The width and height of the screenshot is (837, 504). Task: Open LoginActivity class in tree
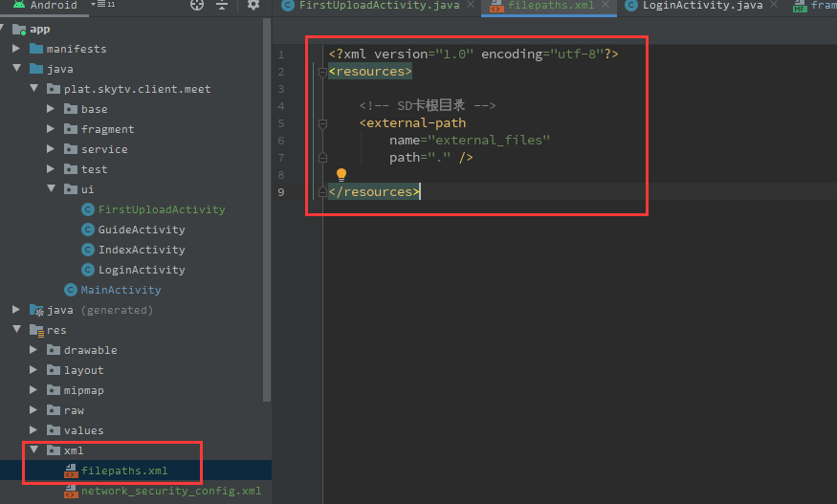tap(142, 270)
